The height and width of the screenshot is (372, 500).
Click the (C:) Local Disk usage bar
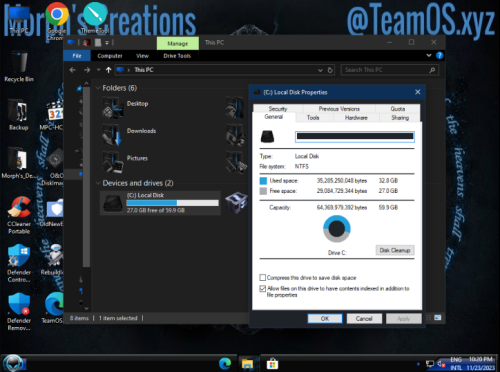[173, 203]
